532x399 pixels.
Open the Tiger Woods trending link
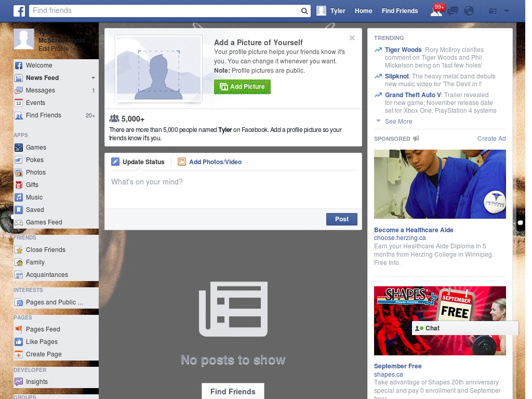tap(403, 49)
